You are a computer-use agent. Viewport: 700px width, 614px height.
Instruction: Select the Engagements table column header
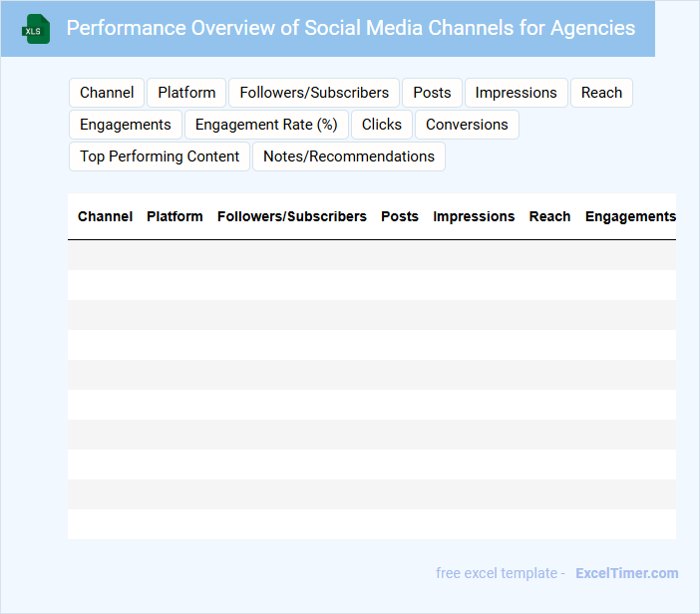630,216
